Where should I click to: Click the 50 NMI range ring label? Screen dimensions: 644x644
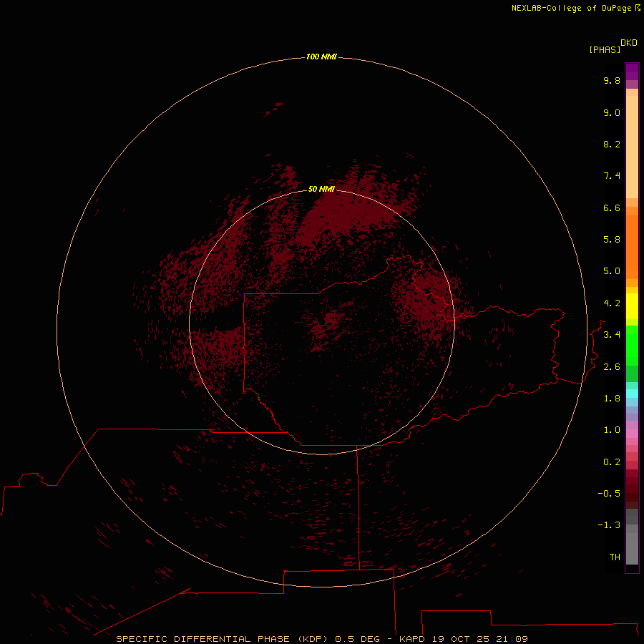321,189
